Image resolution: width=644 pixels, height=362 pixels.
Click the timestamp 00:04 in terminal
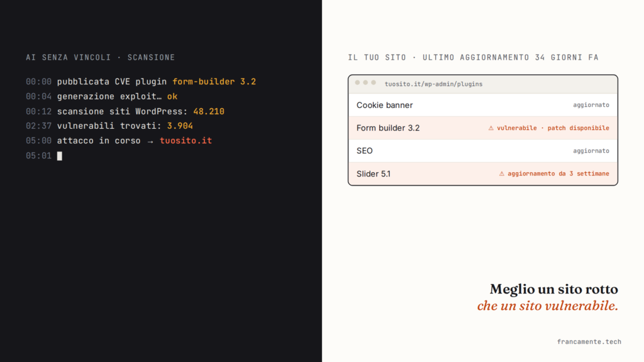pos(38,96)
